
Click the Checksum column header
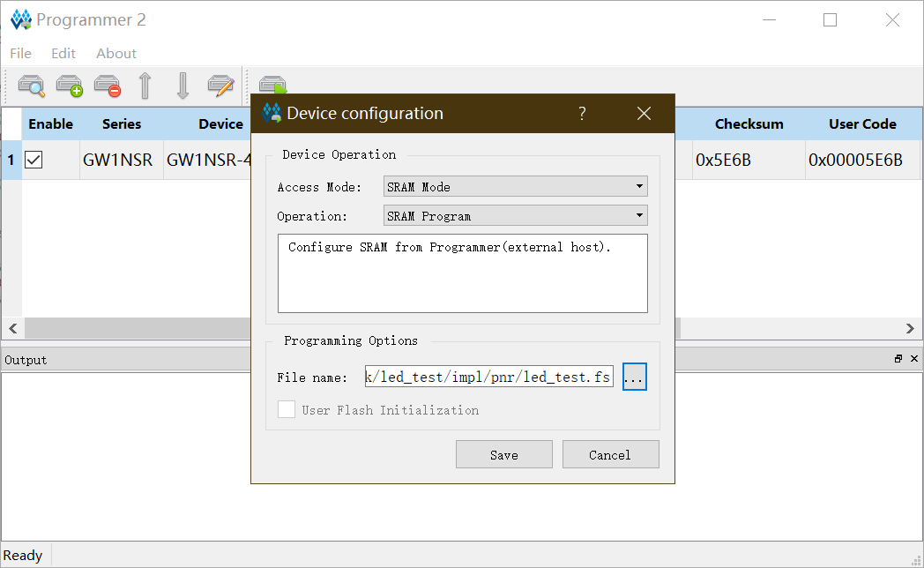coord(749,123)
